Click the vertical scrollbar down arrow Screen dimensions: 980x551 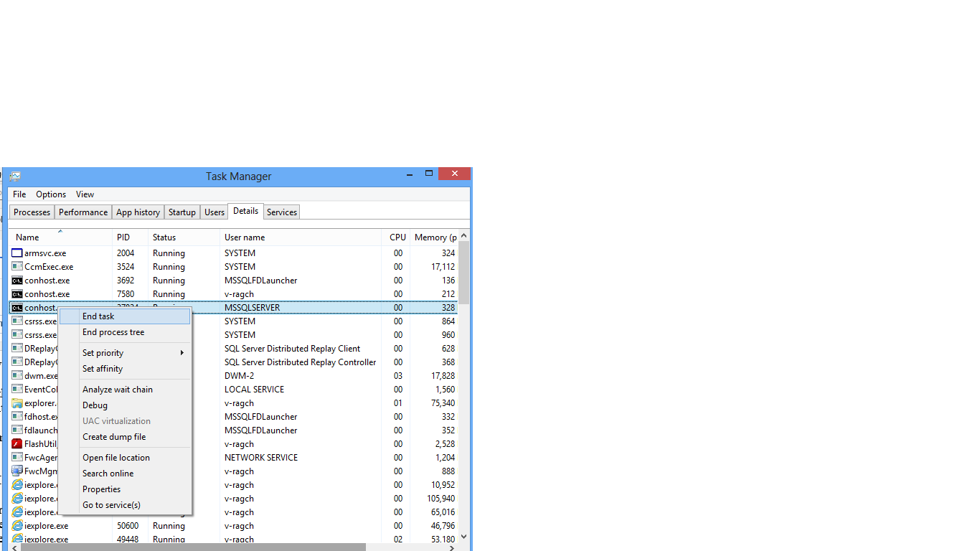click(464, 537)
